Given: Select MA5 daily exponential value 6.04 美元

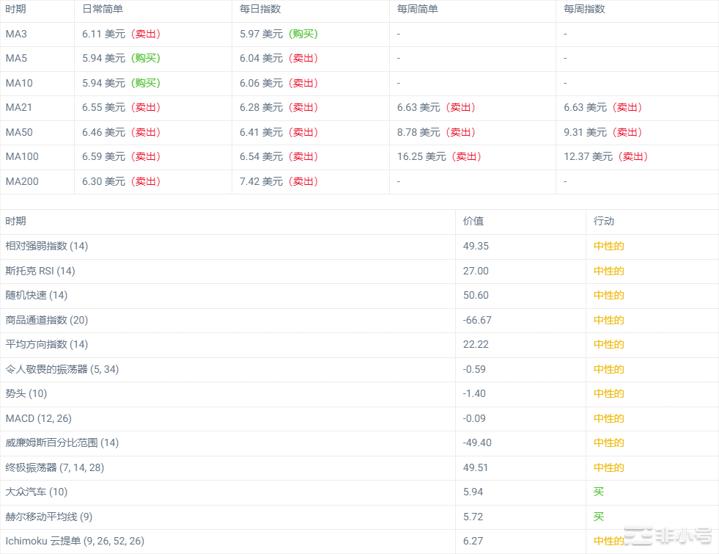Looking at the screenshot, I should [261, 58].
